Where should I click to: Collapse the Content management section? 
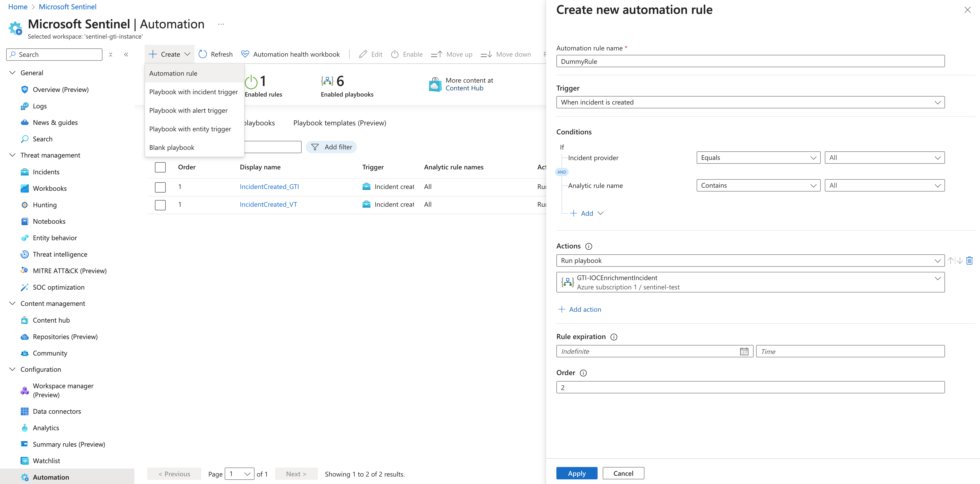pos(13,304)
